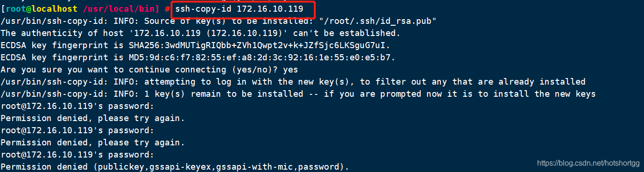Viewport: 644px width, 172px height.
Task: Click the first 'Permission denied, please try again' line
Action: coord(93,118)
